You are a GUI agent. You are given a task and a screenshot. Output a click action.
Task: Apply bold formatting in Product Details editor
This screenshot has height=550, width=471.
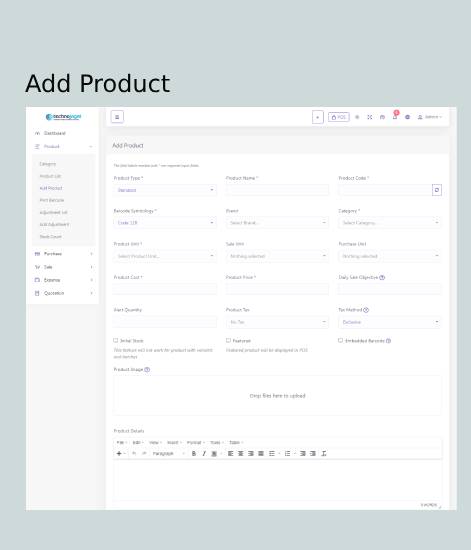[x=194, y=454]
